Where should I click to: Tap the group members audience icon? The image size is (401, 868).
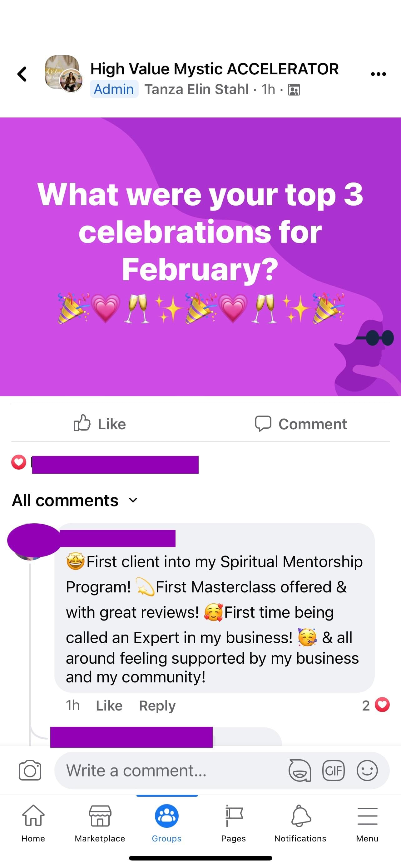(x=294, y=90)
